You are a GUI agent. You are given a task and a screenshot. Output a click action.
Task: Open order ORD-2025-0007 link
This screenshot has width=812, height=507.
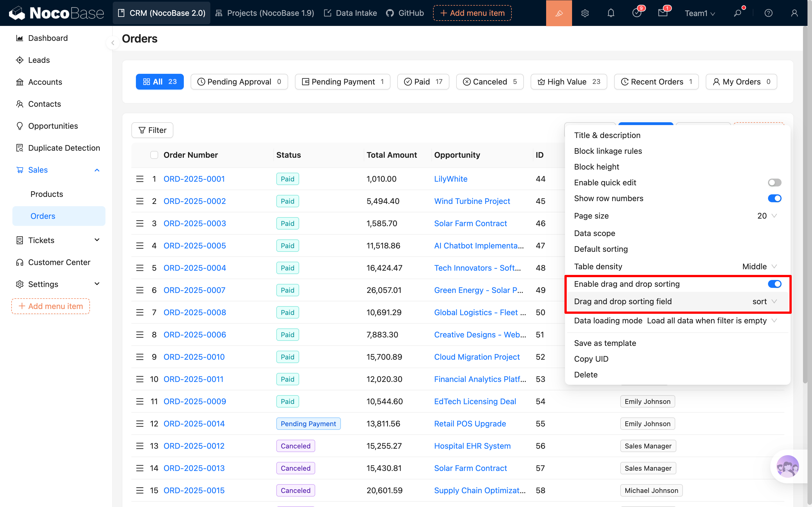point(194,290)
